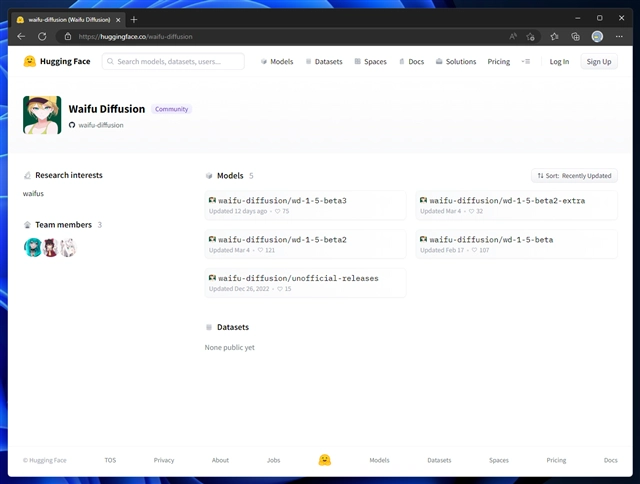The image size is (640, 484).
Task: Go to Spaces in top navigation
Action: 371,62
